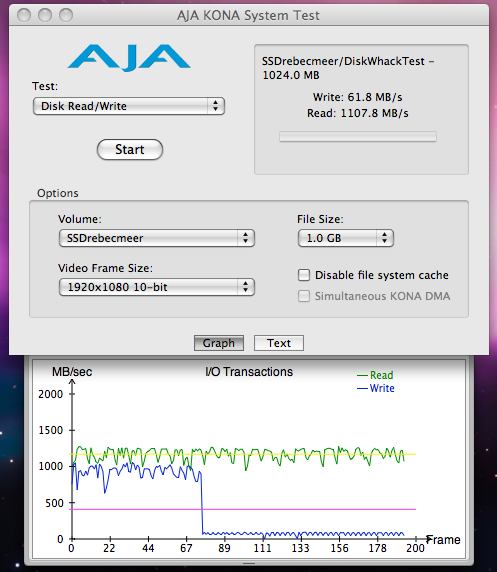Click the 111 frame tick label
The image size is (497, 572).
point(262,548)
